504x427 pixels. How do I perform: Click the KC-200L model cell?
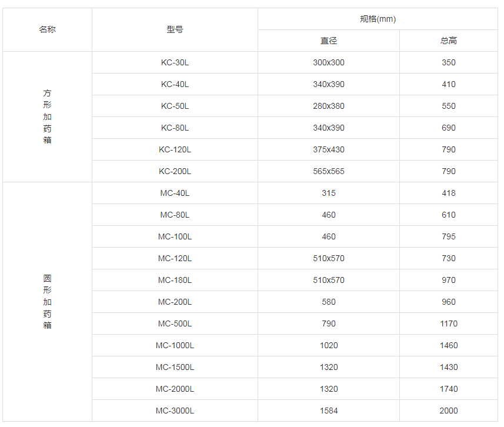175,171
